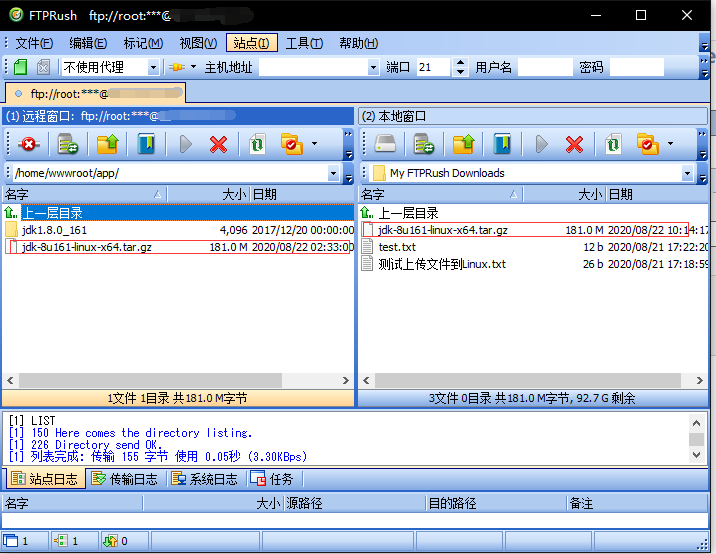
Task: Open local folder checkmark dropdown arrow
Action: pyautogui.click(x=670, y=144)
